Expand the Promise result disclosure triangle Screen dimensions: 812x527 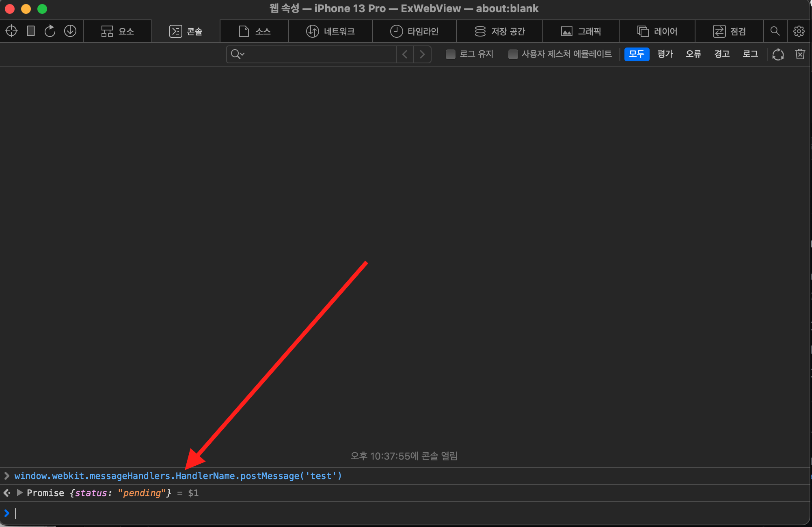coord(19,493)
